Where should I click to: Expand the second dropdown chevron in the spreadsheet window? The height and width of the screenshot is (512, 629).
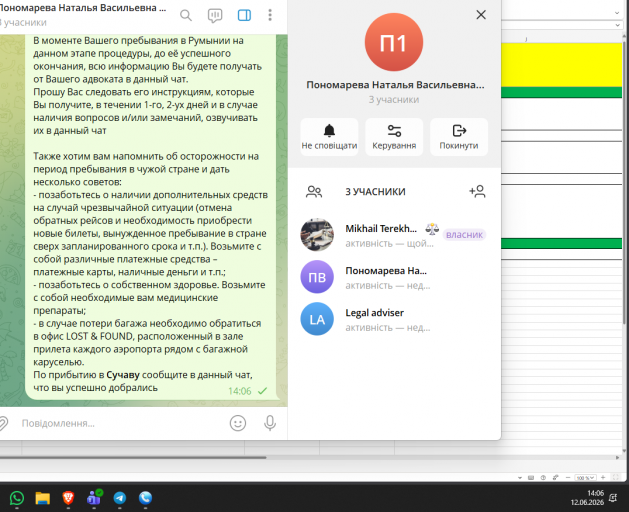[x=617, y=25]
